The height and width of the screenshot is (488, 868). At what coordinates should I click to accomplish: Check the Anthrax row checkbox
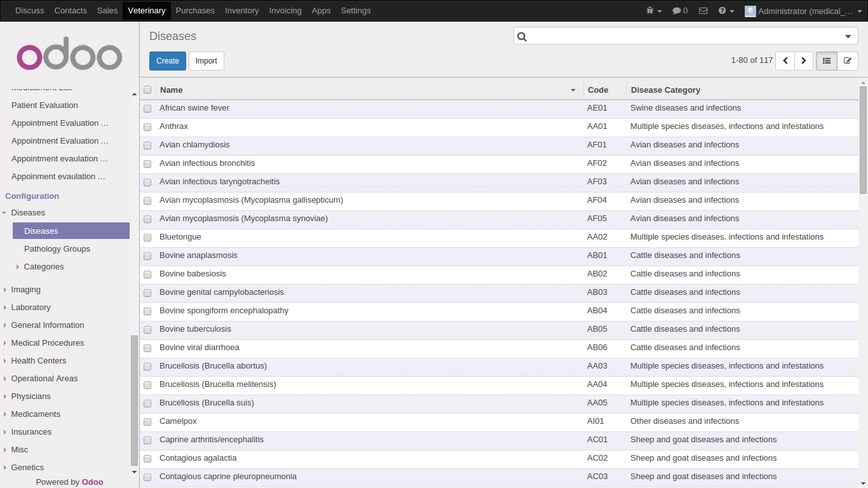[147, 127]
